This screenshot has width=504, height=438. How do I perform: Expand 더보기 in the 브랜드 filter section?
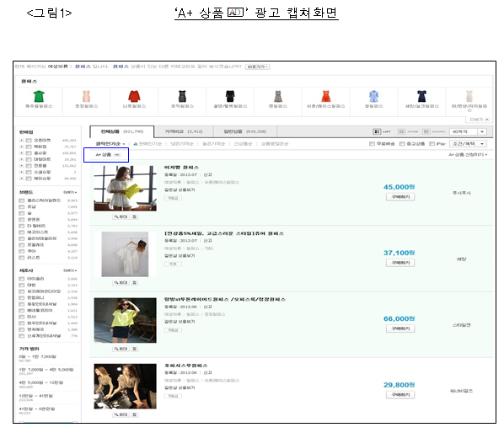click(x=70, y=193)
